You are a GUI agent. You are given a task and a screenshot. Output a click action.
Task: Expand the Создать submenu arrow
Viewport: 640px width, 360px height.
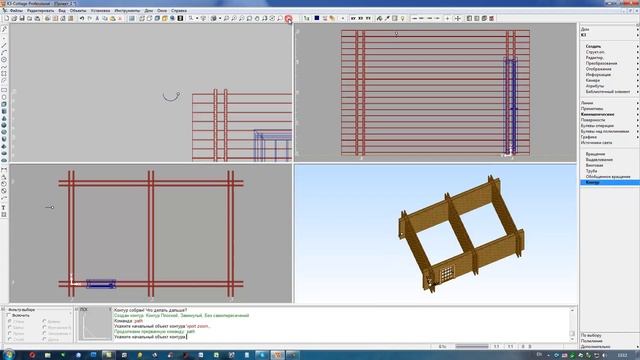pos(637,47)
